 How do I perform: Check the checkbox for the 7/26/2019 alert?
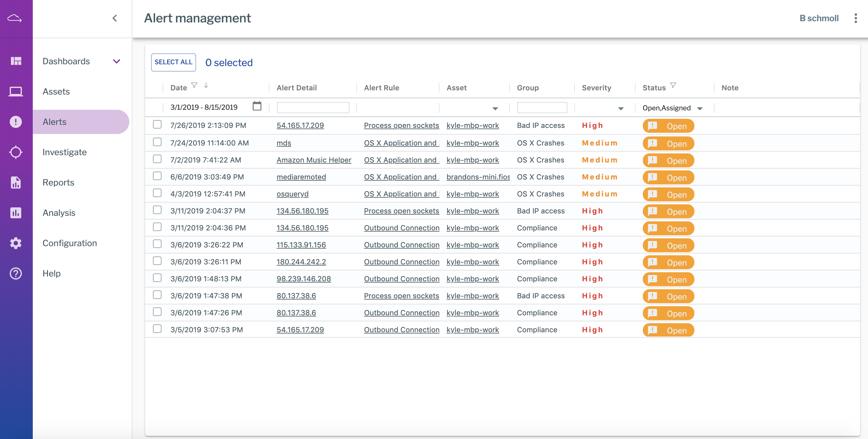click(157, 125)
